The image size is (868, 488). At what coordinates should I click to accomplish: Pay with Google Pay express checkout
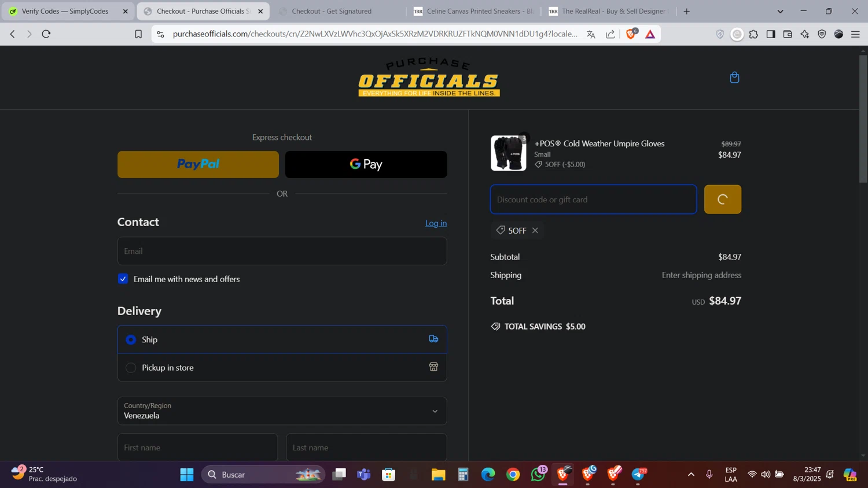click(366, 164)
